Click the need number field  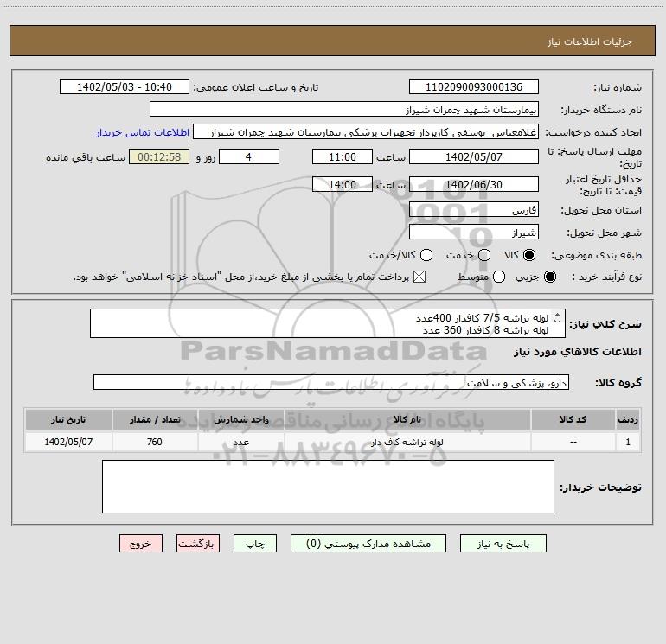474,86
